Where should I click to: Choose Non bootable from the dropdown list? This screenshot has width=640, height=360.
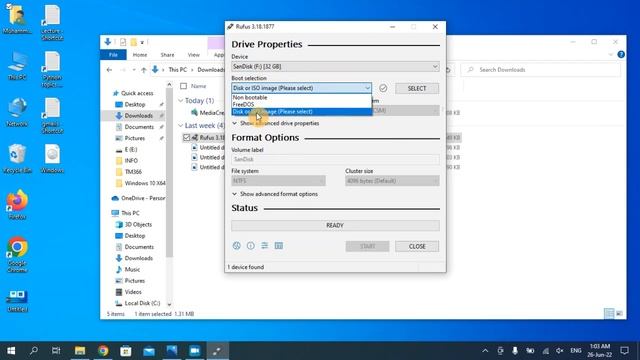coord(301,98)
